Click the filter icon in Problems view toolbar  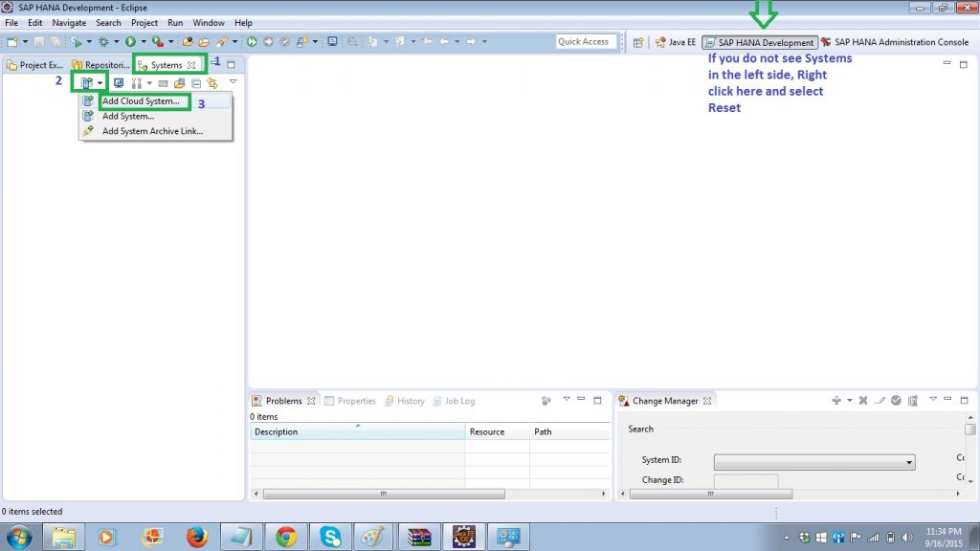click(546, 401)
